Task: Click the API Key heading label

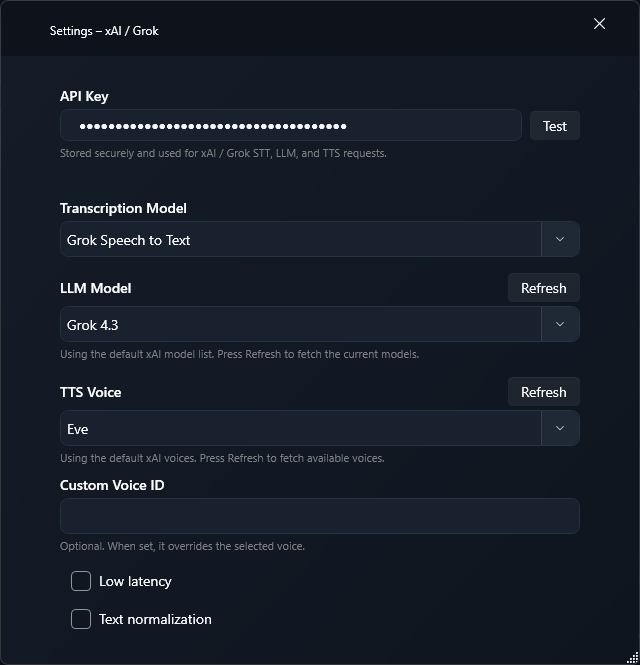Action: point(84,96)
